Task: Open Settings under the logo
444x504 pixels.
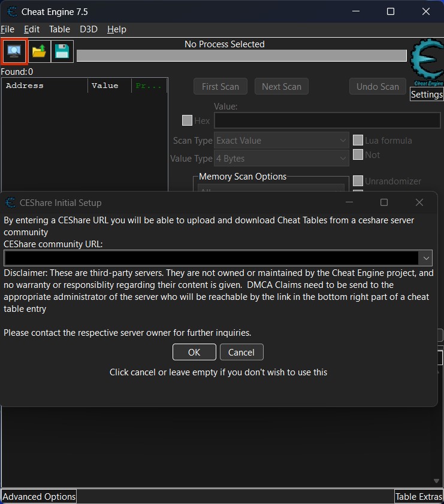Action: coord(427,95)
